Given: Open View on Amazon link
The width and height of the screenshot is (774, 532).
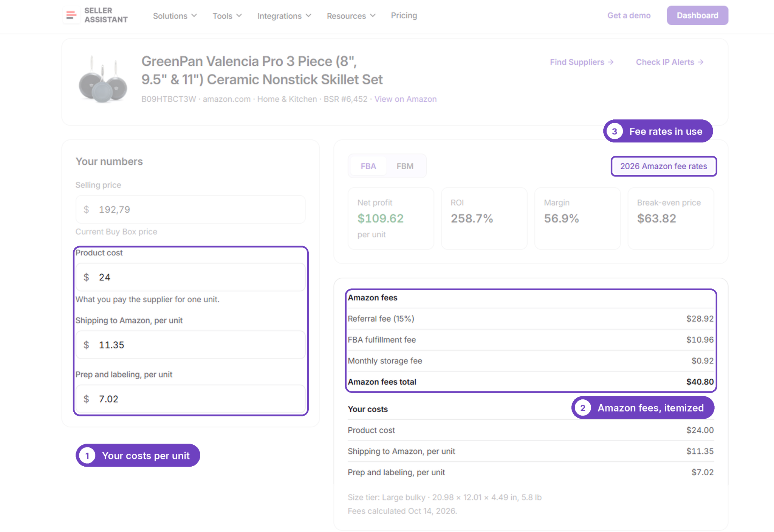Looking at the screenshot, I should 406,99.
